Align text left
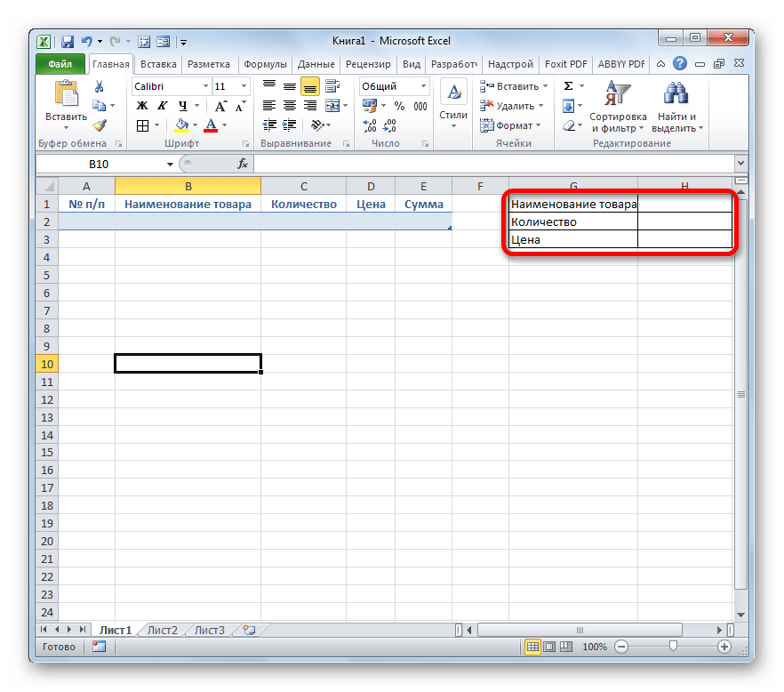Viewport: 784px width, 692px height. (269, 106)
